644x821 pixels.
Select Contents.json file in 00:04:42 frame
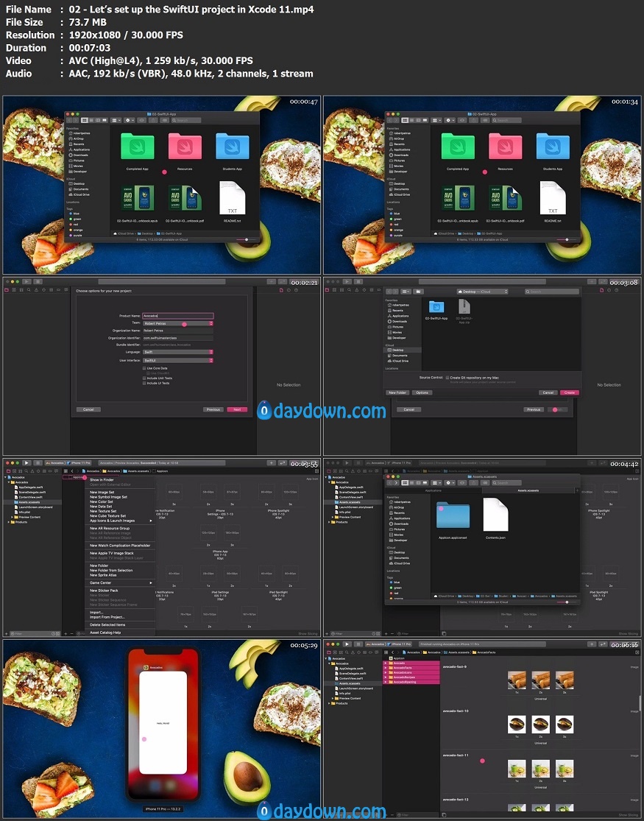pos(495,515)
